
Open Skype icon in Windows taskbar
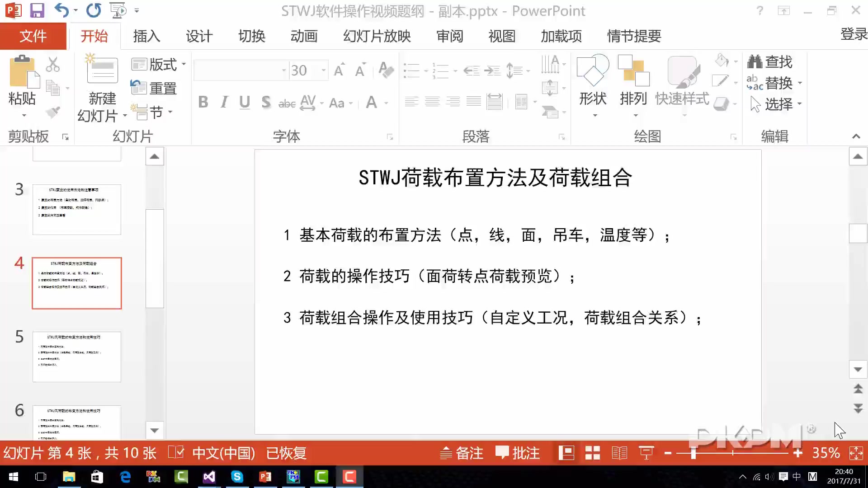coord(237,477)
